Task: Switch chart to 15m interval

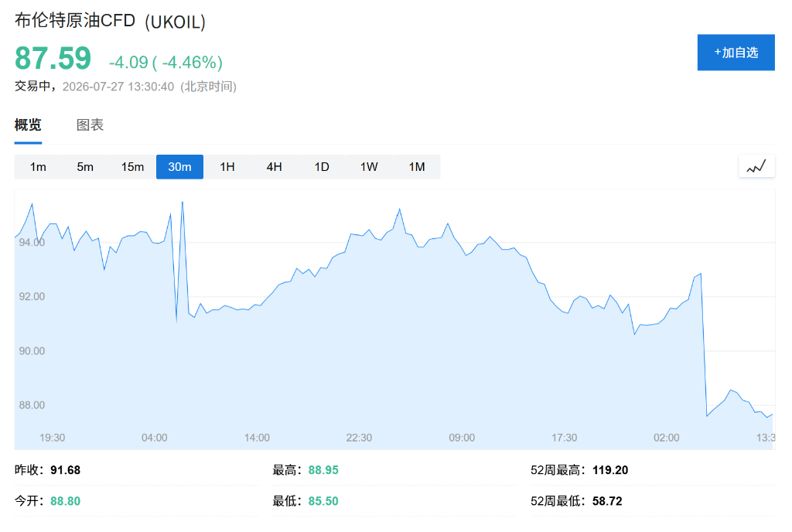Action: coord(132,167)
